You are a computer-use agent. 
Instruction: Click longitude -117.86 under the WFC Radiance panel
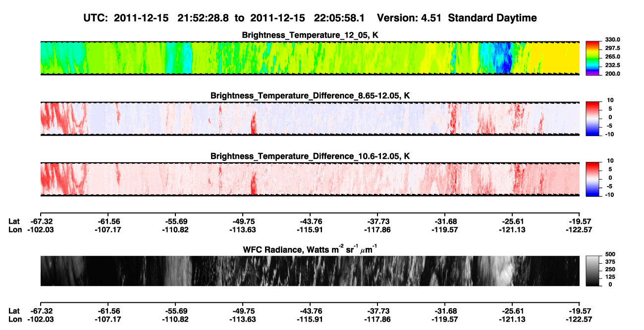tap(377, 320)
